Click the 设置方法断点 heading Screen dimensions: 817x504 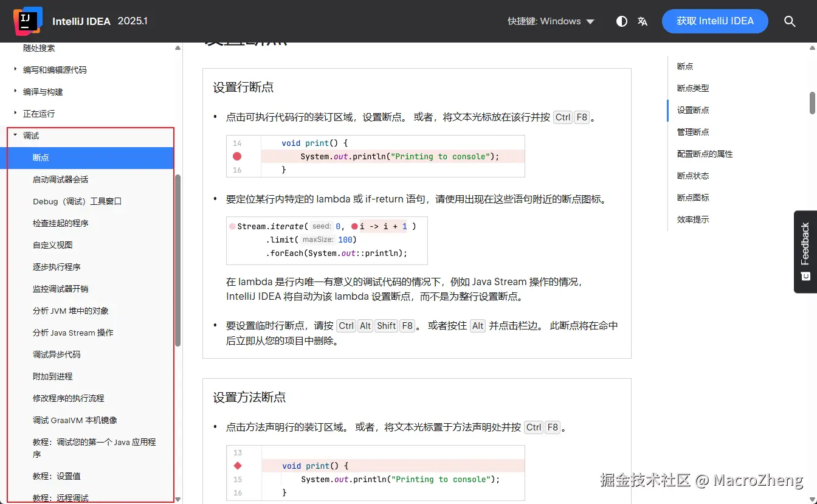tap(249, 397)
